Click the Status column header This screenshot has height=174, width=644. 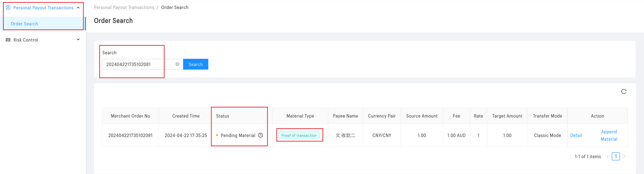(223, 116)
